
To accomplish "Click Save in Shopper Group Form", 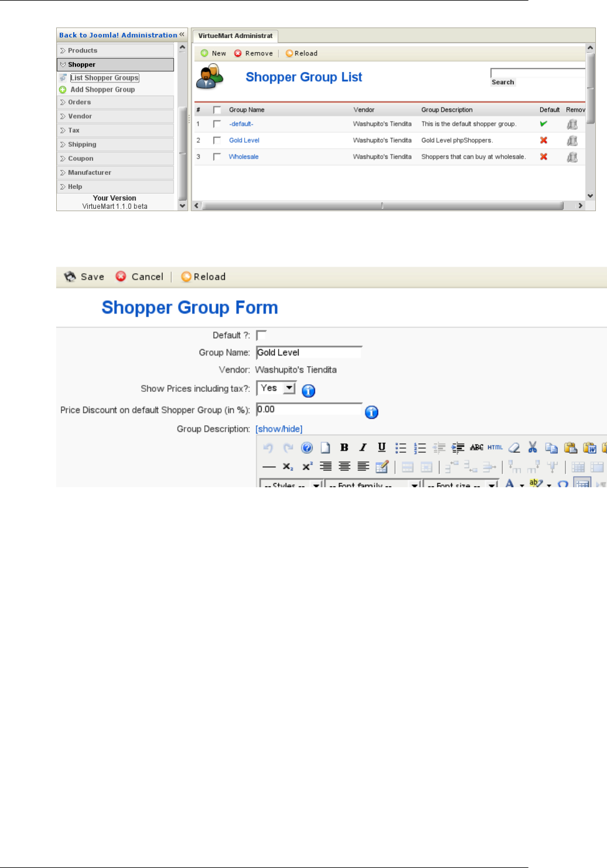I will 84,277.
